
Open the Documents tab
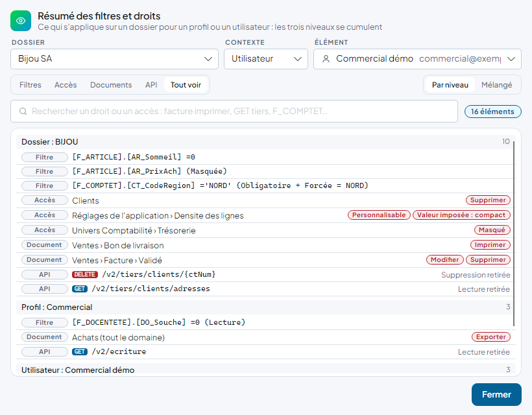[x=111, y=85]
